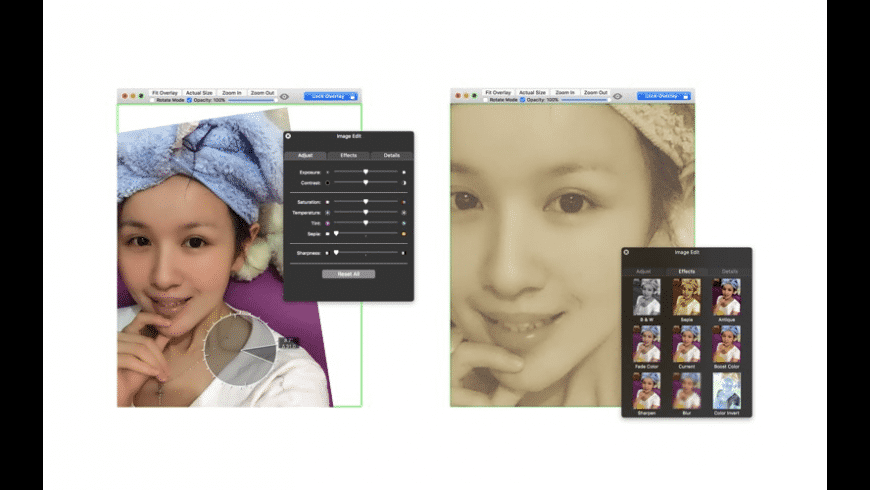Click Zoom In in color-photo window
This screenshot has width=870, height=490.
[231, 93]
